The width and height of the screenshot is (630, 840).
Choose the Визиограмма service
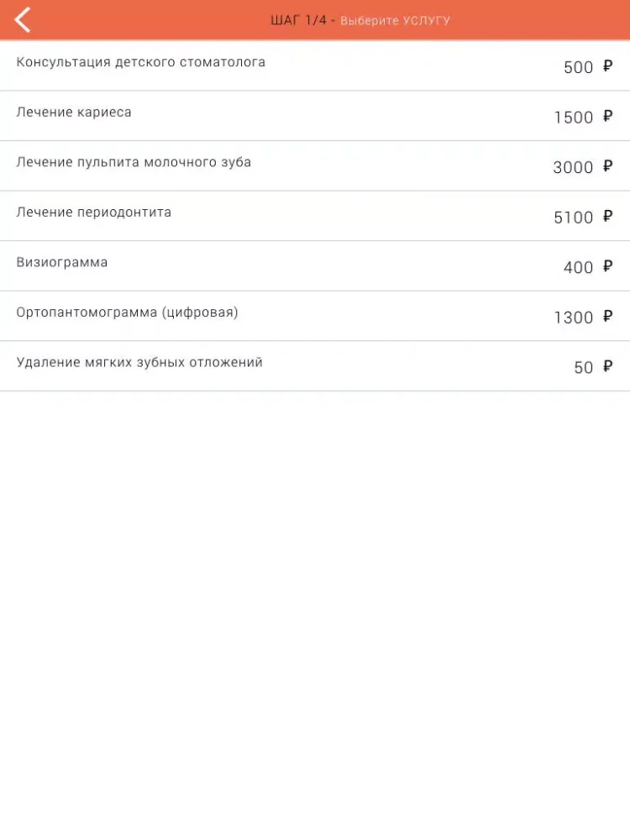(315, 266)
